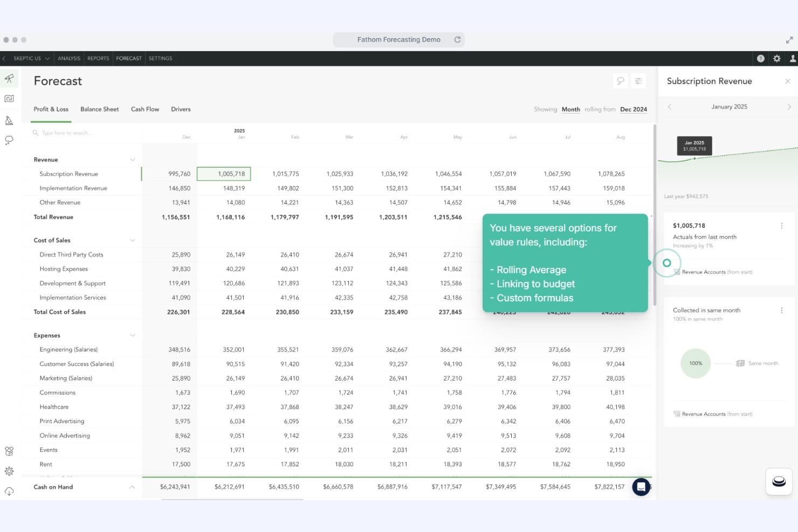Viewport: 798px width, 532px height.
Task: Open the REPORTS menu in the top bar
Action: [98, 58]
